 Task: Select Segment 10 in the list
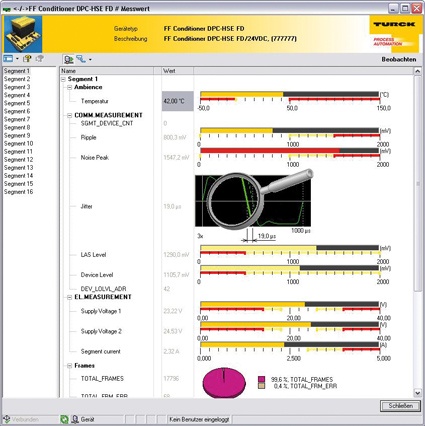(x=18, y=143)
